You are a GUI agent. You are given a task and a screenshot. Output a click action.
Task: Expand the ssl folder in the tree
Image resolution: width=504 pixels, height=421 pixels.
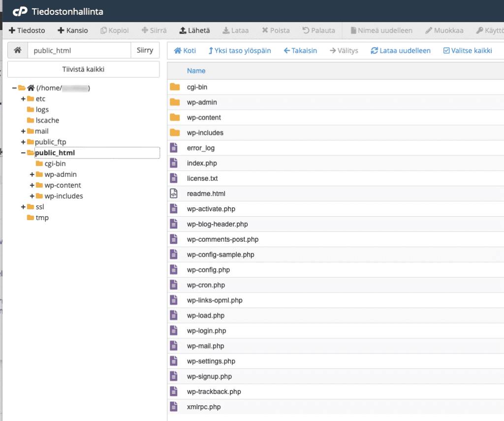[x=23, y=207]
